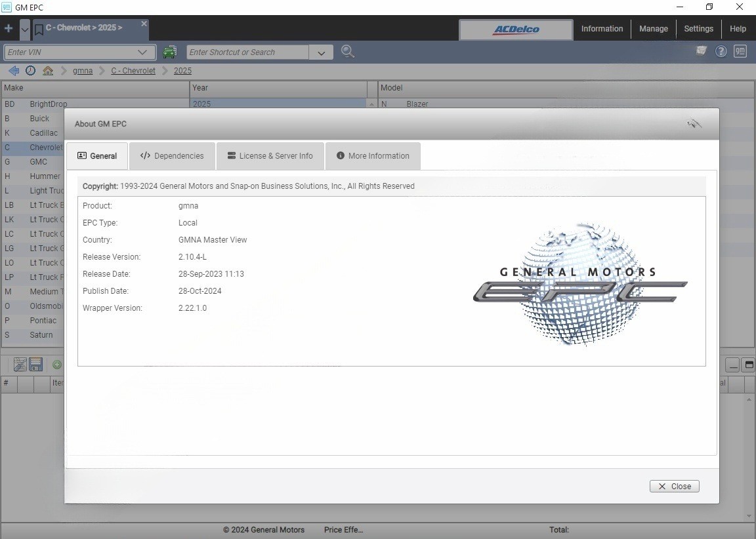Click the blue help question mark icon
The width and height of the screenshot is (756, 539).
click(x=721, y=52)
